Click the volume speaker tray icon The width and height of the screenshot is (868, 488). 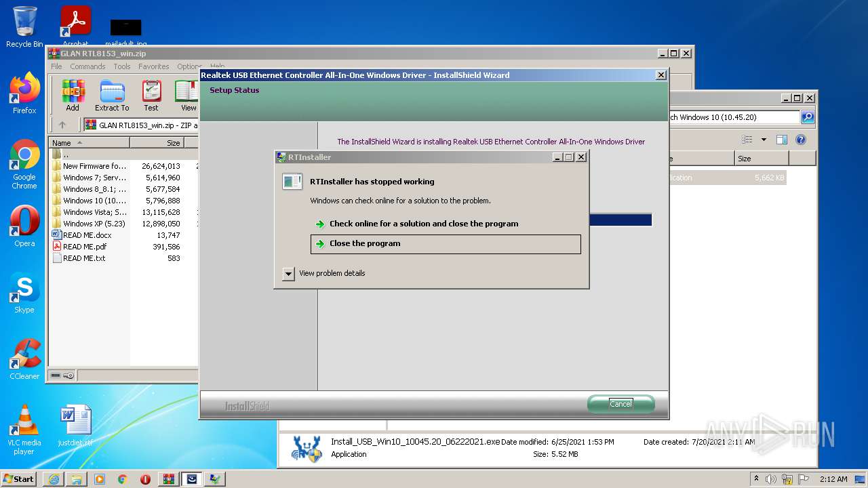[x=771, y=479]
